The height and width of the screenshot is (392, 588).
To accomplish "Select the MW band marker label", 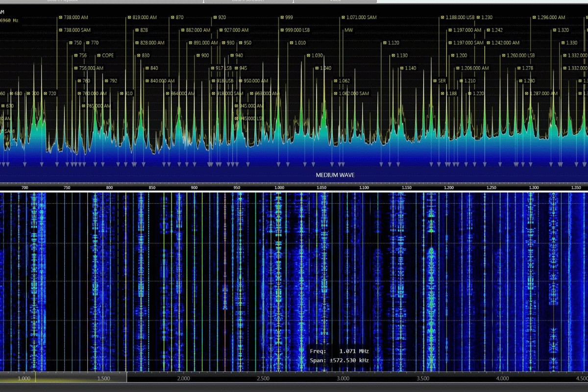I will tap(349, 30).
